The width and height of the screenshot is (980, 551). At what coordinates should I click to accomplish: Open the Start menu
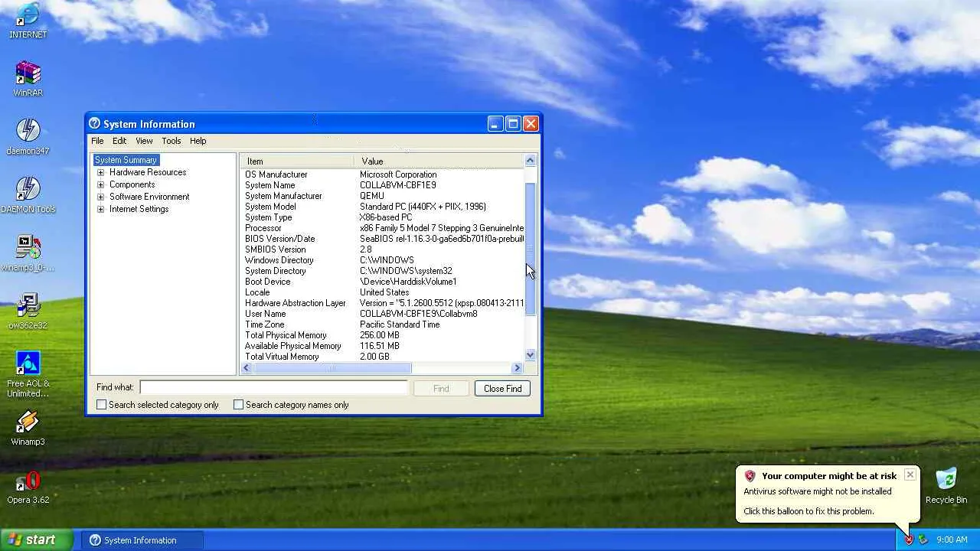point(37,540)
